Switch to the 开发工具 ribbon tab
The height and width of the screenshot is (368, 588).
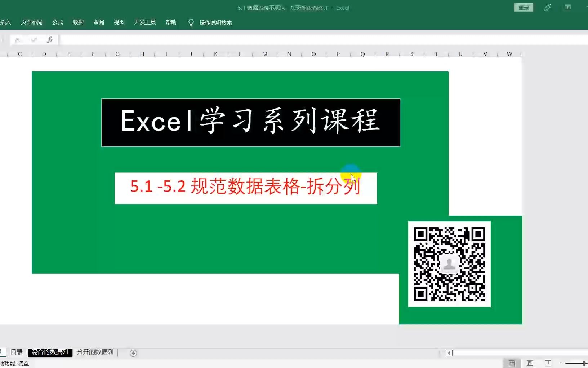click(x=145, y=22)
